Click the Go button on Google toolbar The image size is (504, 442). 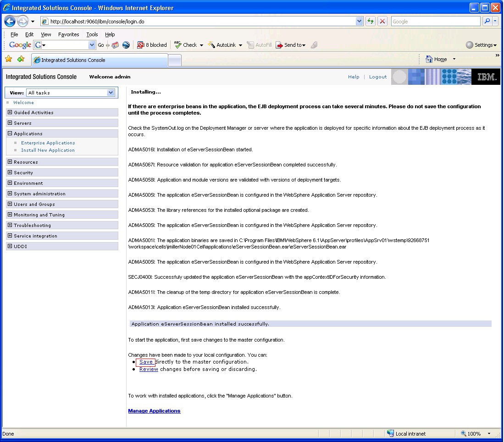(101, 45)
